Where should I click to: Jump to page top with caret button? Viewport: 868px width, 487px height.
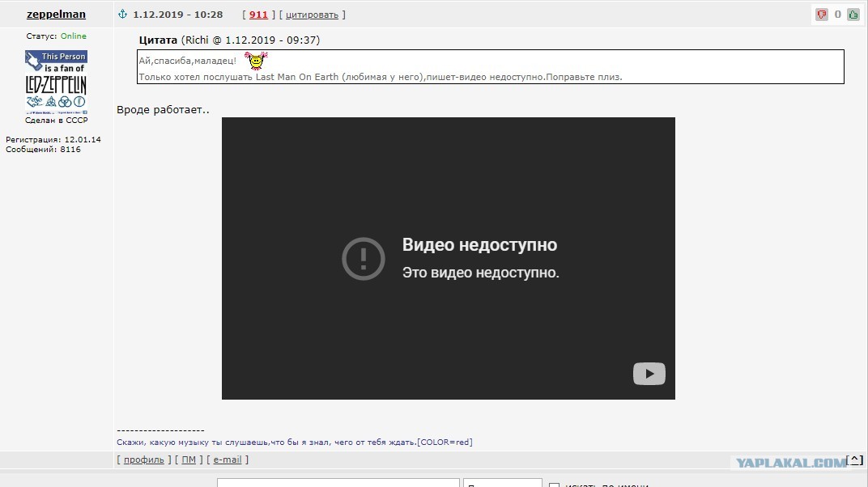click(x=854, y=460)
